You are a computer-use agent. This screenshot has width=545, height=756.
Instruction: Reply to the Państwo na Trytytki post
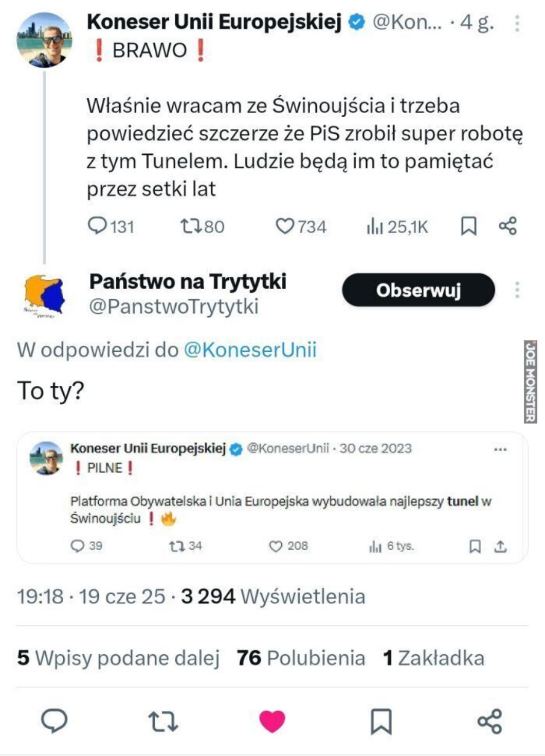pyautogui.click(x=54, y=721)
